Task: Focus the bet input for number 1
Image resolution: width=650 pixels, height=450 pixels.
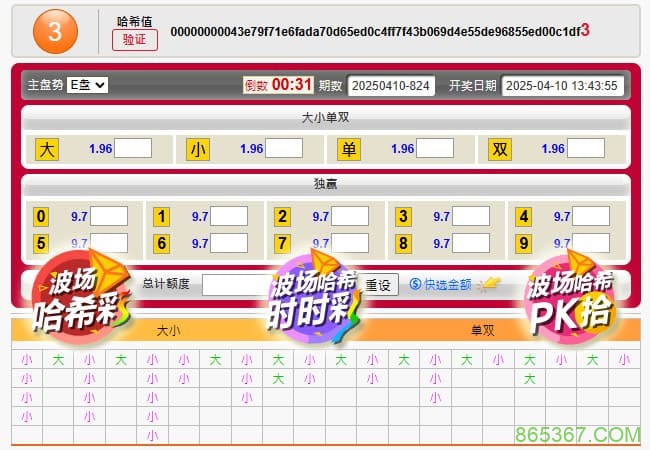Action: click(229, 216)
